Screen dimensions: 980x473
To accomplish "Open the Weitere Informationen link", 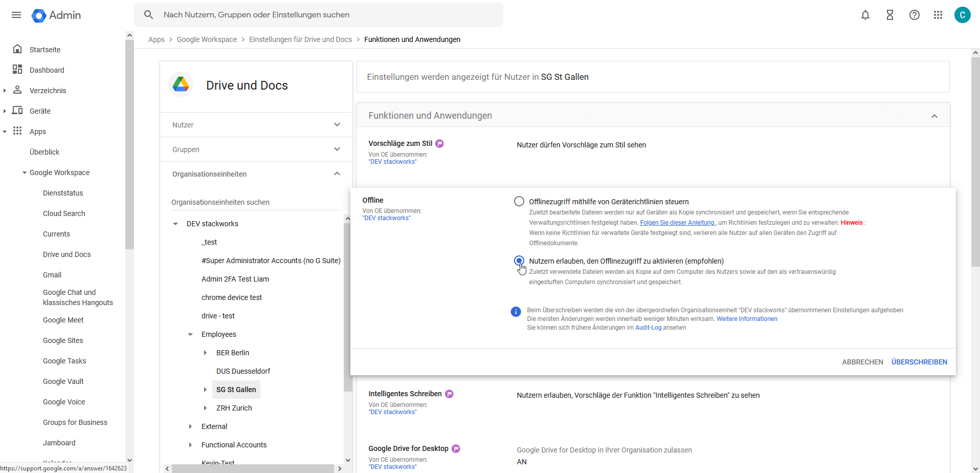I will point(747,319).
